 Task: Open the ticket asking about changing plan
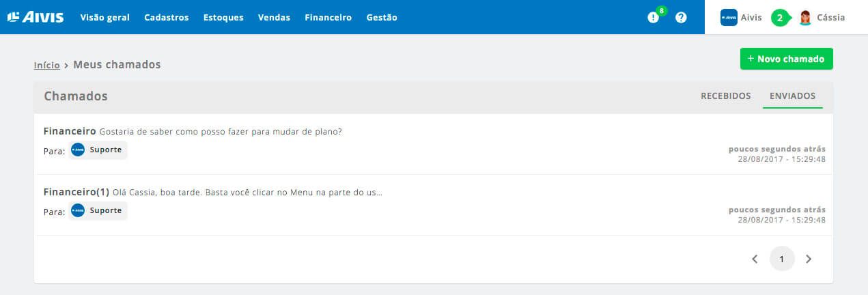(x=434, y=144)
